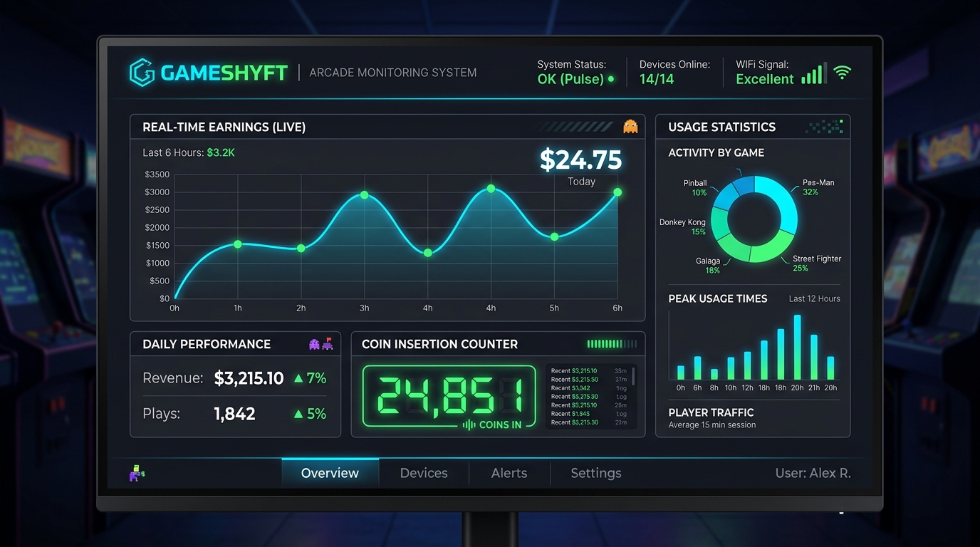Click the Devices Online 14/14 status
Image resolution: width=980 pixels, height=547 pixels.
pos(674,72)
